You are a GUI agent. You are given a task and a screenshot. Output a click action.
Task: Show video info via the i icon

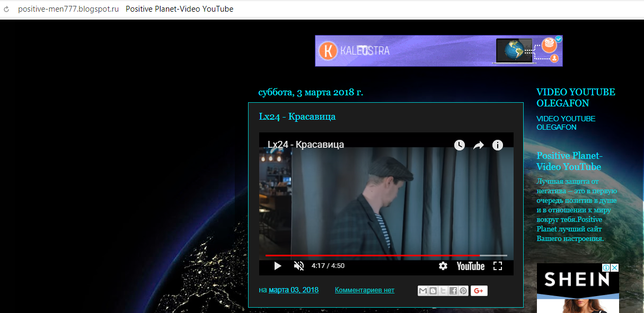498,145
